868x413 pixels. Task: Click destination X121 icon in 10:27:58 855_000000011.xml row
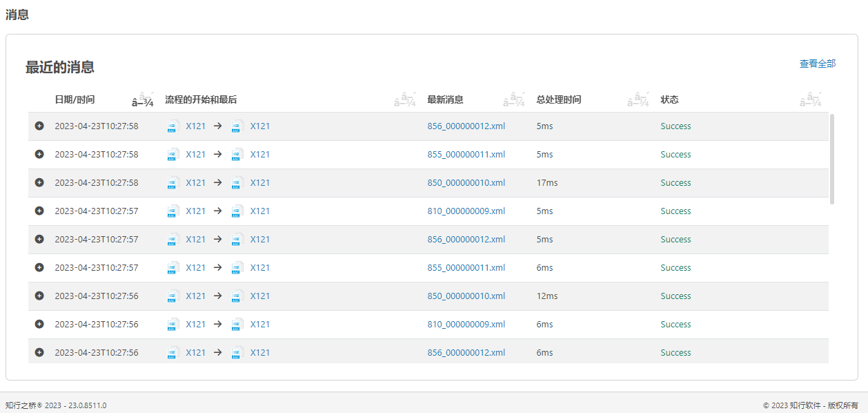[237, 155]
